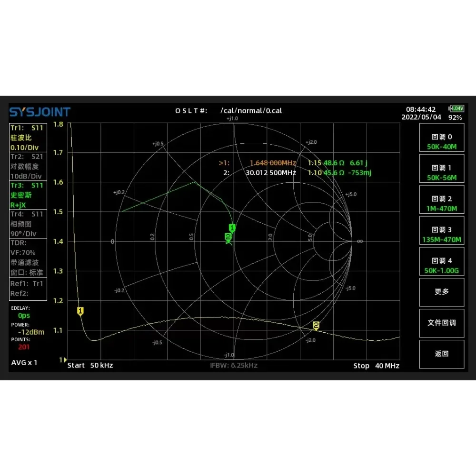Recall preset 回调 1 50K-56M
This screenshot has width=476, height=476.
coord(442,169)
